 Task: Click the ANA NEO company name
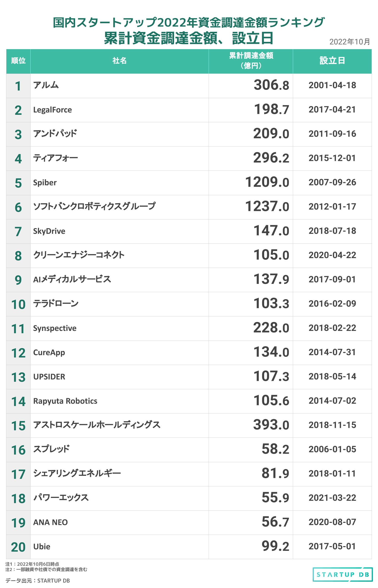[x=50, y=522]
